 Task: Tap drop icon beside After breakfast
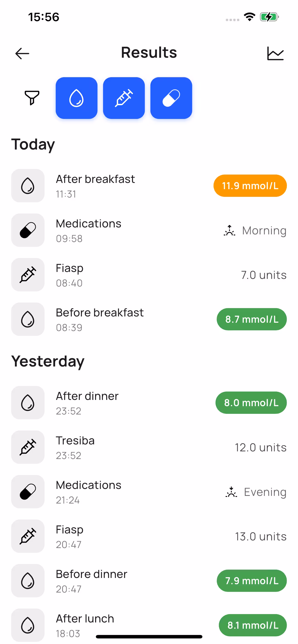(x=28, y=186)
